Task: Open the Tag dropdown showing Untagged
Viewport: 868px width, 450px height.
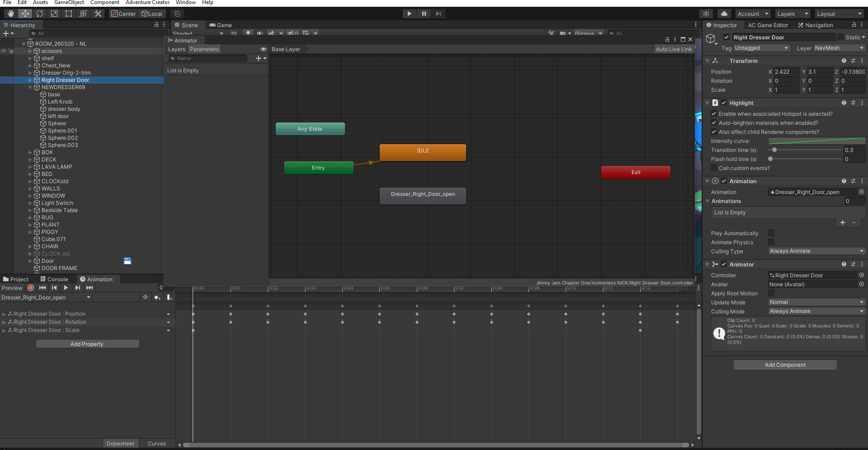Action: [762, 48]
